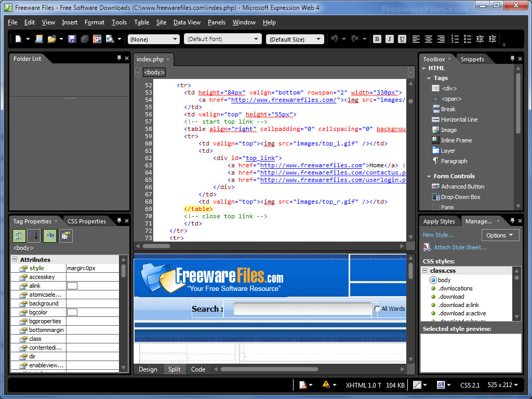
Task: Click the Options button in Manage Styles
Action: (499, 235)
